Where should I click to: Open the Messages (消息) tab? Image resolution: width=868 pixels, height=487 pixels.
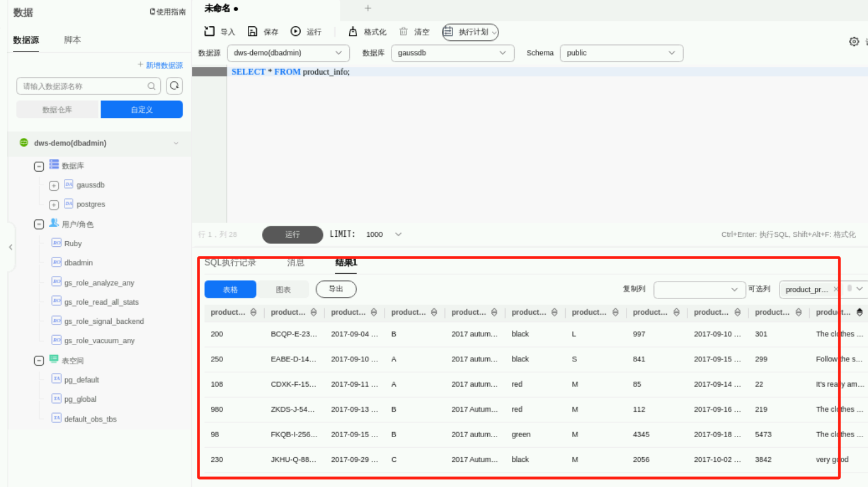point(296,263)
